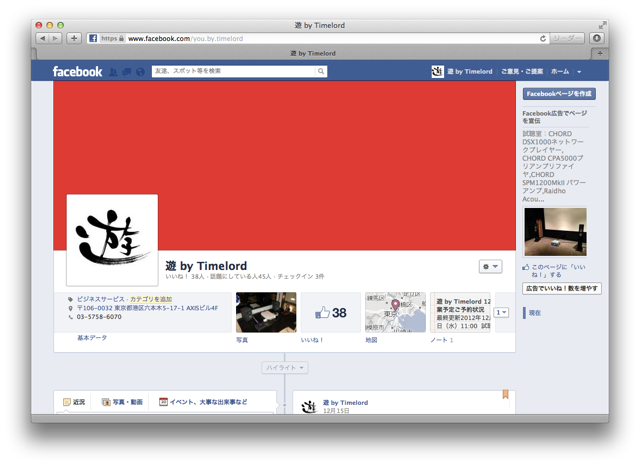Click the Facebook logo in the blue bar
The width and height of the screenshot is (640, 466).
click(x=77, y=71)
